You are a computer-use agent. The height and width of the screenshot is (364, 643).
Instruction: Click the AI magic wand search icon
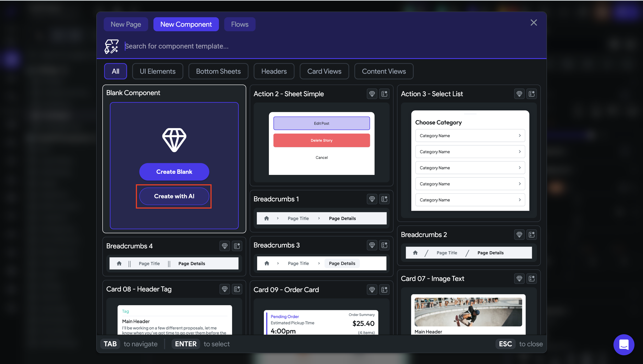(111, 47)
